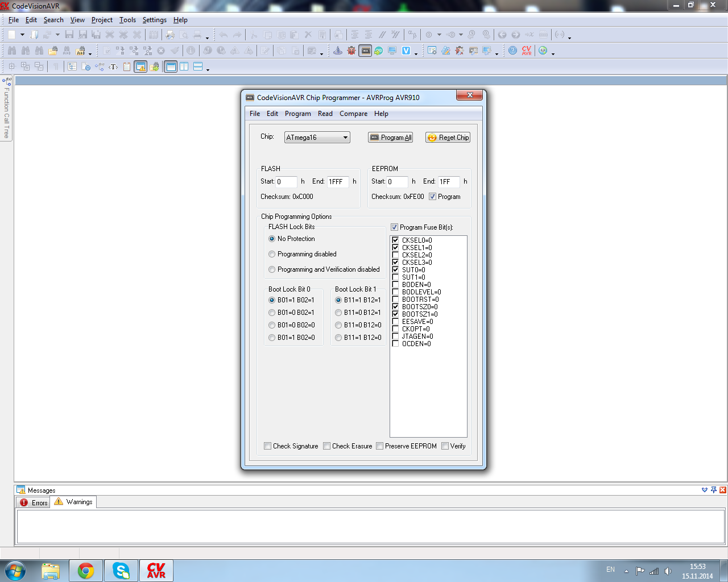Image resolution: width=728 pixels, height=582 pixels.
Task: Expand the New file dropdown arrow
Action: (x=22, y=35)
